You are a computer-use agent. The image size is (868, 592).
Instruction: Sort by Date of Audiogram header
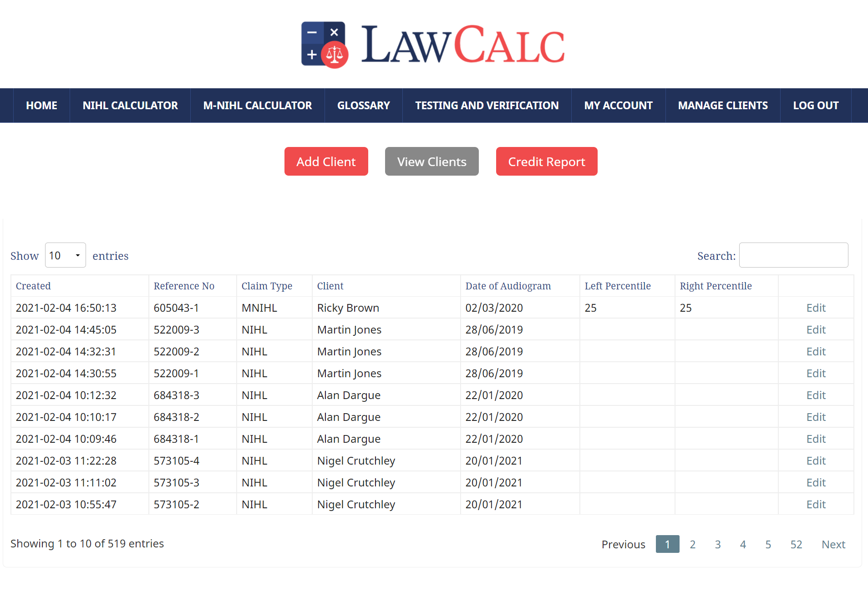[520, 286]
